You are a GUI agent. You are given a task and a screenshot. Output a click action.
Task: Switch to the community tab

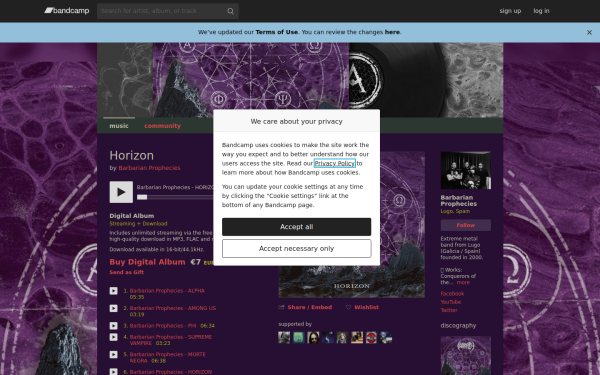click(162, 126)
